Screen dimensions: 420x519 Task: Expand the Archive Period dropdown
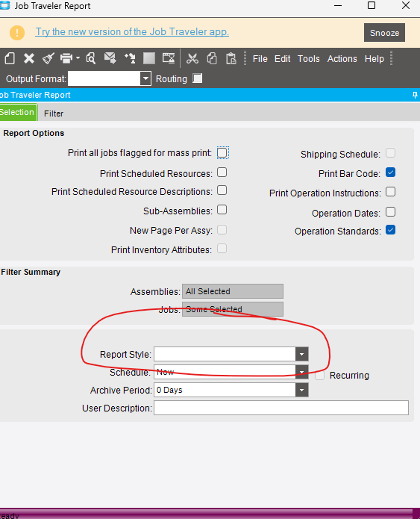301,390
